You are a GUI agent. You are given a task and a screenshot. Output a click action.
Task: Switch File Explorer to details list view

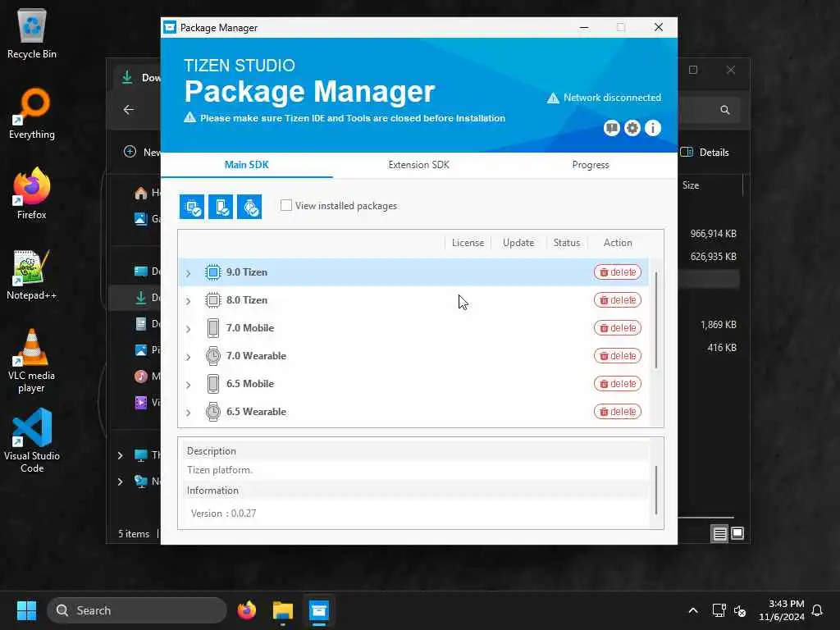(719, 533)
